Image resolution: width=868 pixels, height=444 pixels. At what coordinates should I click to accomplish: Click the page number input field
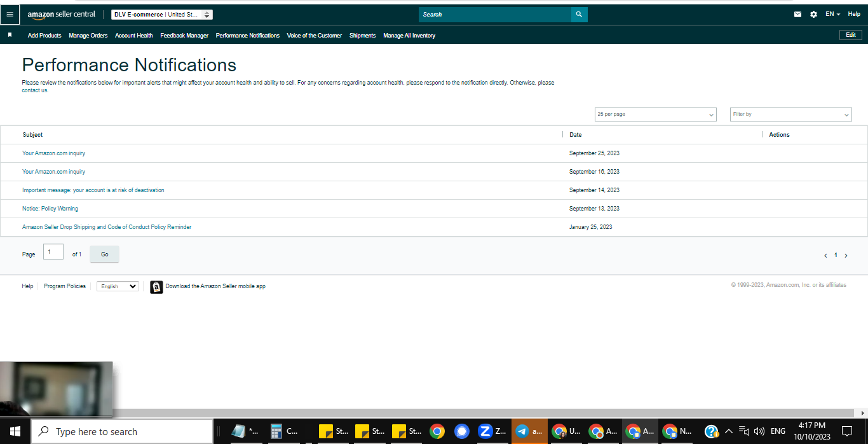(x=53, y=252)
